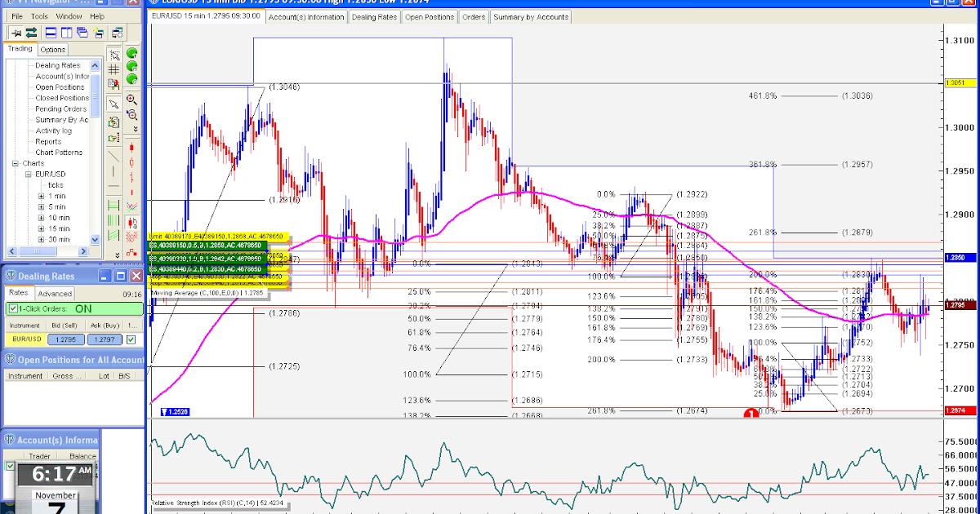
Task: Open Chart Patterns in the Navigator tree
Action: point(59,152)
